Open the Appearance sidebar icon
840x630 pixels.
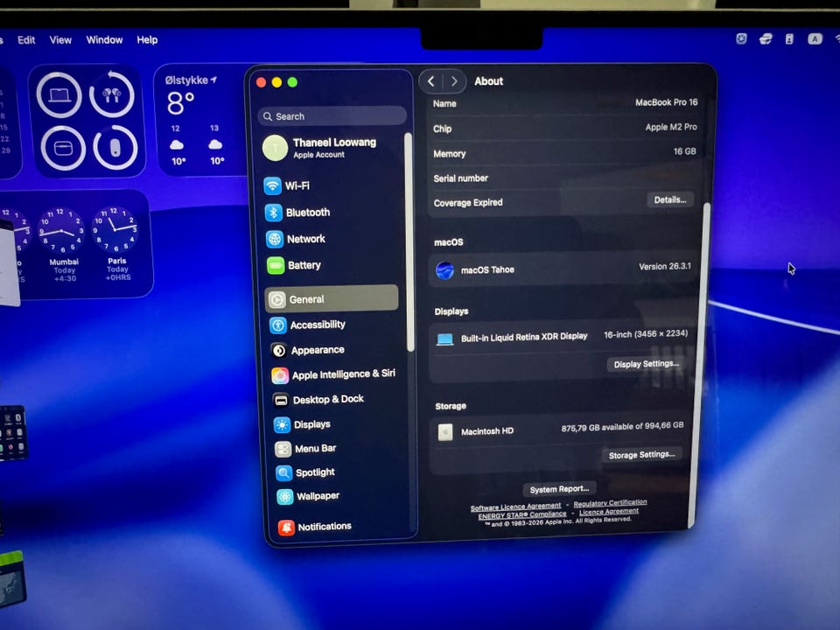[x=278, y=350]
